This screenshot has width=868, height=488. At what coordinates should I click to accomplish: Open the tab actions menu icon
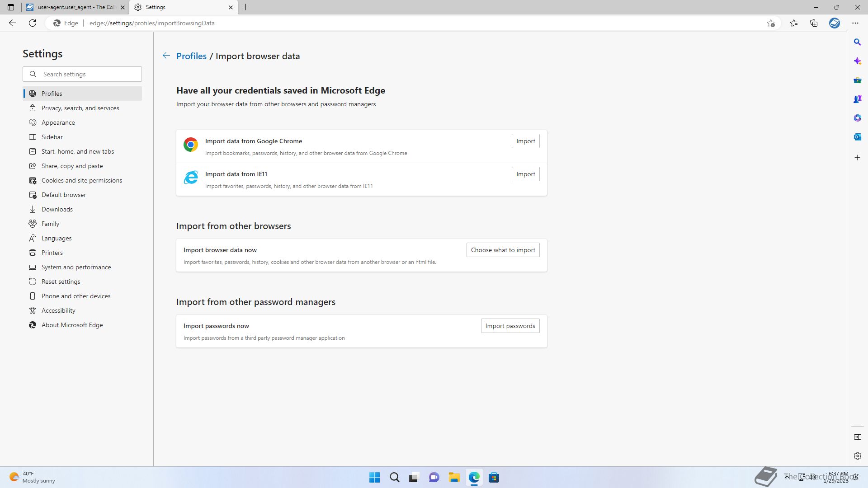coord(11,7)
